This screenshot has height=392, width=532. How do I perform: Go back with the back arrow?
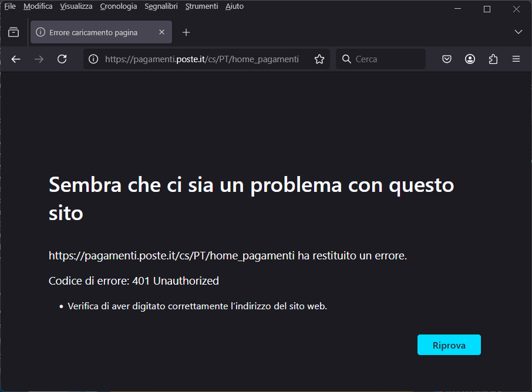pyautogui.click(x=16, y=59)
